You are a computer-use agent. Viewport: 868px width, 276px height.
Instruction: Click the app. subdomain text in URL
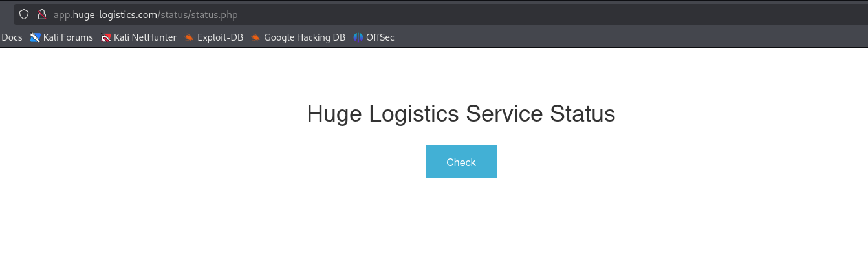[63, 15]
